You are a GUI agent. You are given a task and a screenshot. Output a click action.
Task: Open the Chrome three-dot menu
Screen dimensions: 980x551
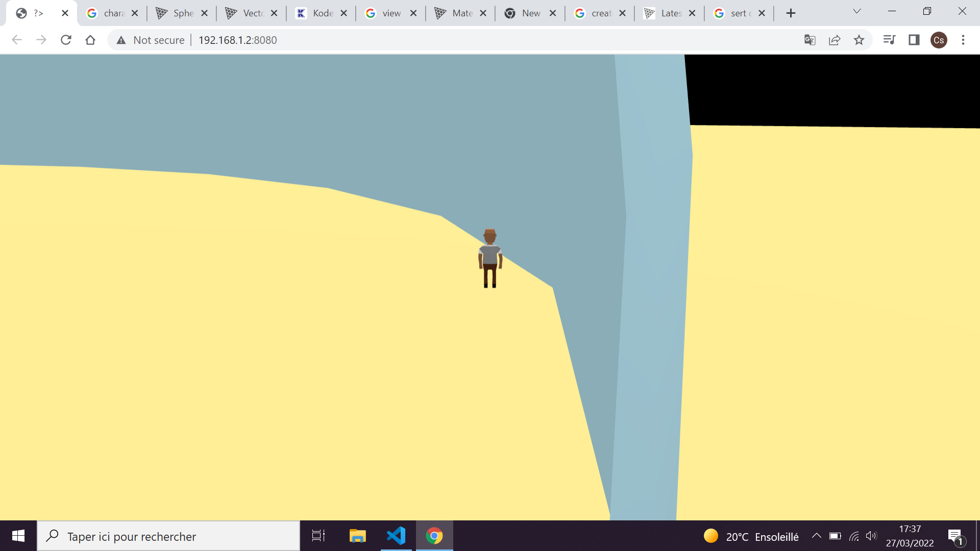pyautogui.click(x=963, y=40)
